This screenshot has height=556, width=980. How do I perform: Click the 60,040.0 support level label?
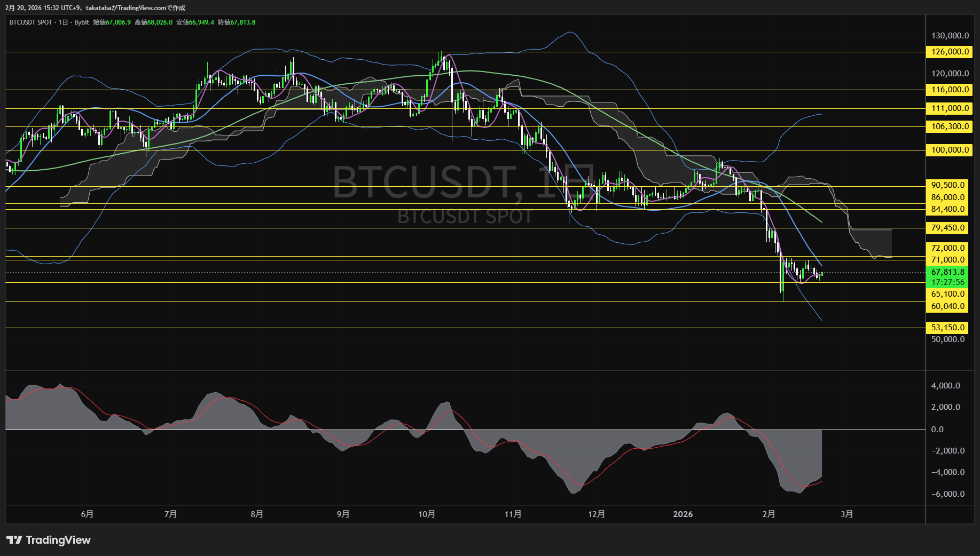(x=948, y=306)
